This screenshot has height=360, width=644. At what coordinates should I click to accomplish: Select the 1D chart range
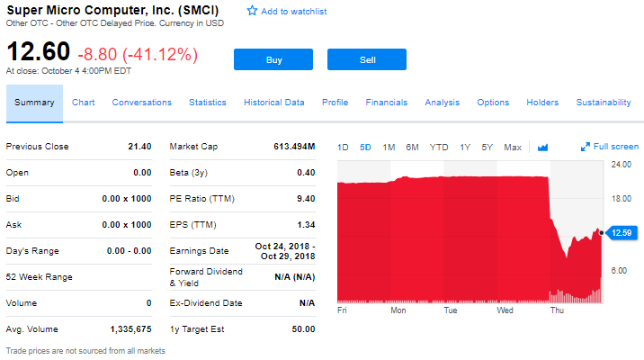pyautogui.click(x=343, y=147)
